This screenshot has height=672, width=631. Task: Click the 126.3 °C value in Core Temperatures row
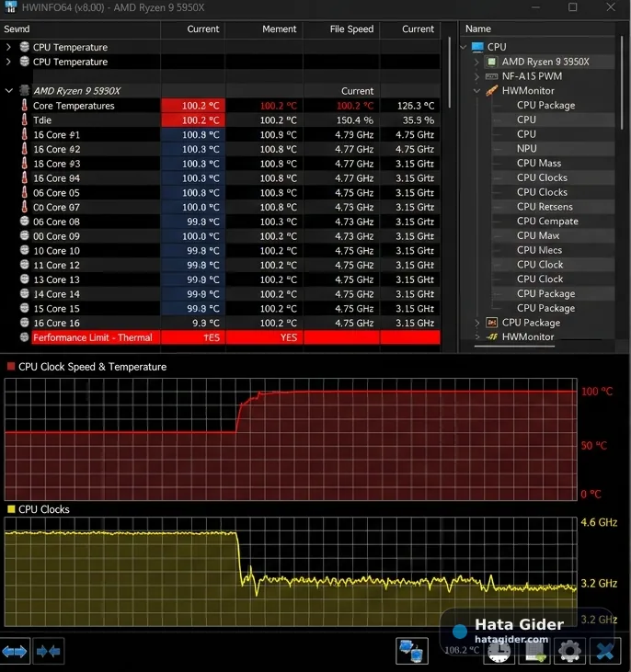[x=416, y=106]
